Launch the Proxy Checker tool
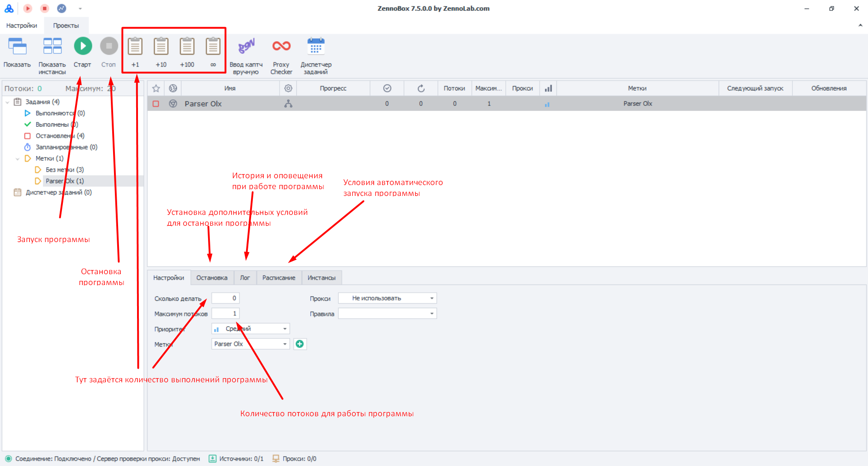 pos(281,56)
